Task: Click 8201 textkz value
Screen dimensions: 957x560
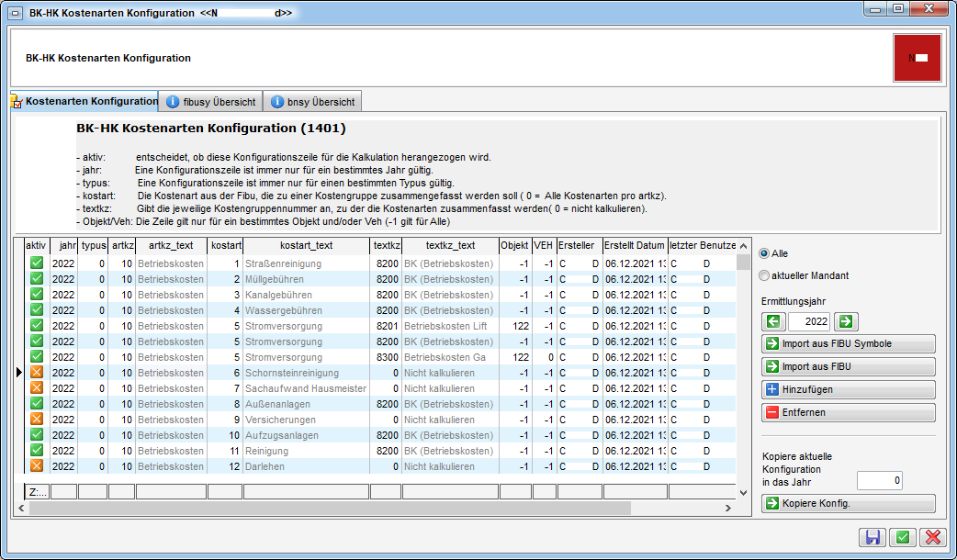Action: 386,326
